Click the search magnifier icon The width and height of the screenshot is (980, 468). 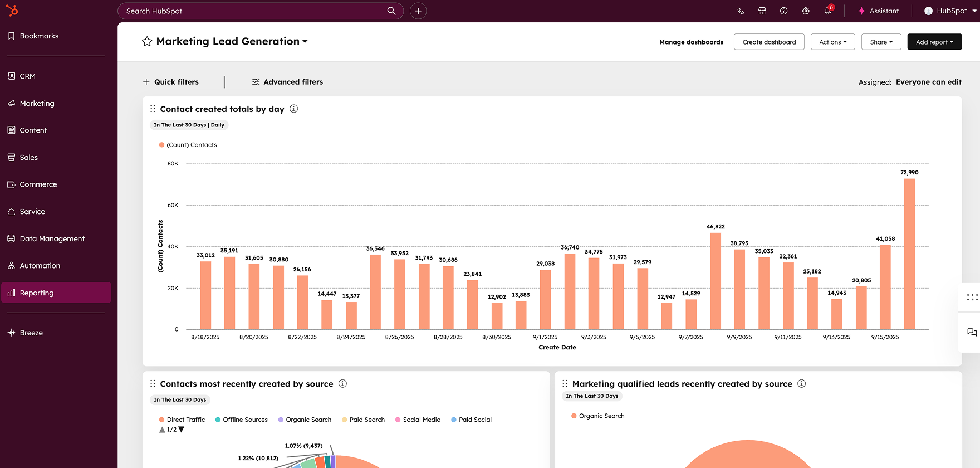pyautogui.click(x=391, y=11)
